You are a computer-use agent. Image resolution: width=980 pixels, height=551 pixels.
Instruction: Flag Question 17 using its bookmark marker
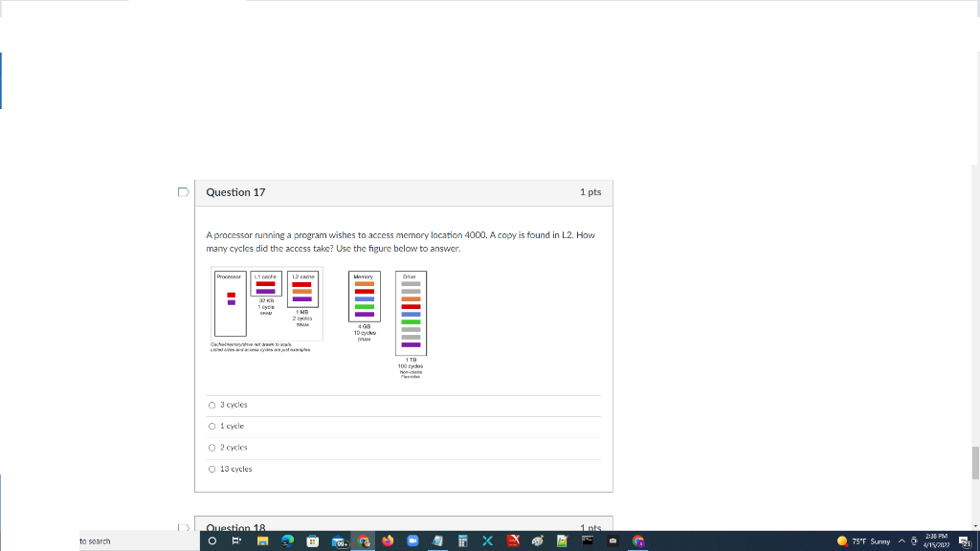[182, 191]
